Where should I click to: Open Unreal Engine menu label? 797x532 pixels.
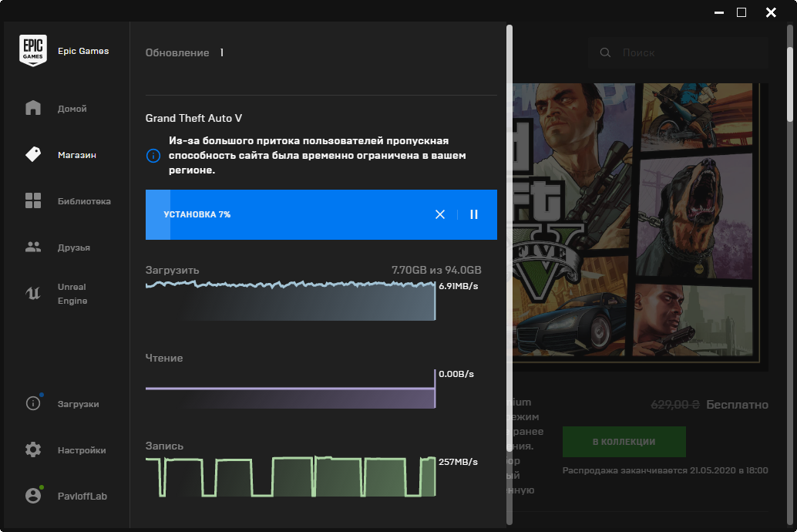(x=72, y=294)
